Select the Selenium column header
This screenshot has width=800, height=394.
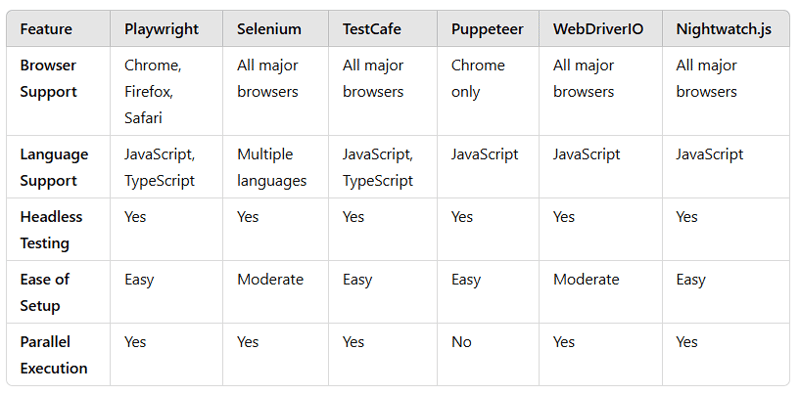pos(269,29)
